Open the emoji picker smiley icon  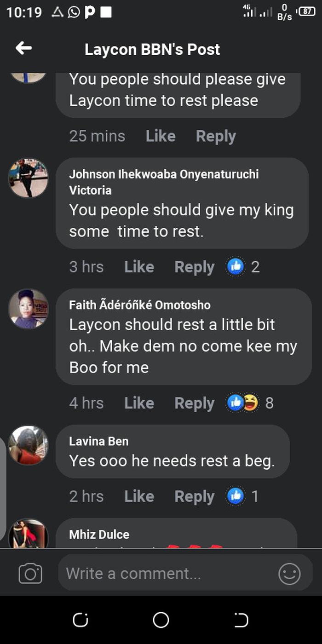[x=289, y=574]
